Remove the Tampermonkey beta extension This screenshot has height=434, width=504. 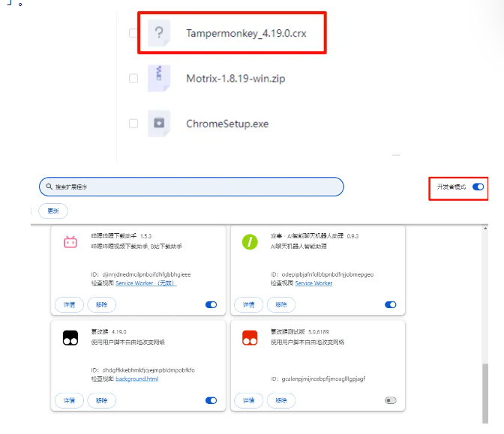(281, 400)
